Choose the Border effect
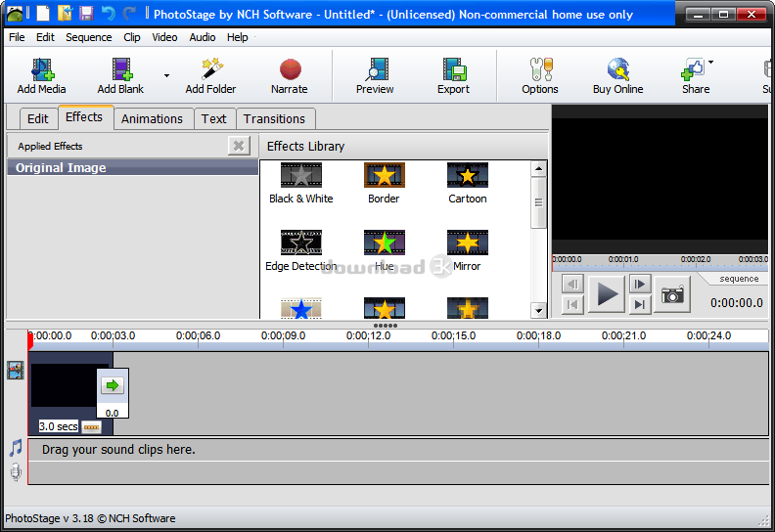Screen dimensions: 775x532 [384, 183]
